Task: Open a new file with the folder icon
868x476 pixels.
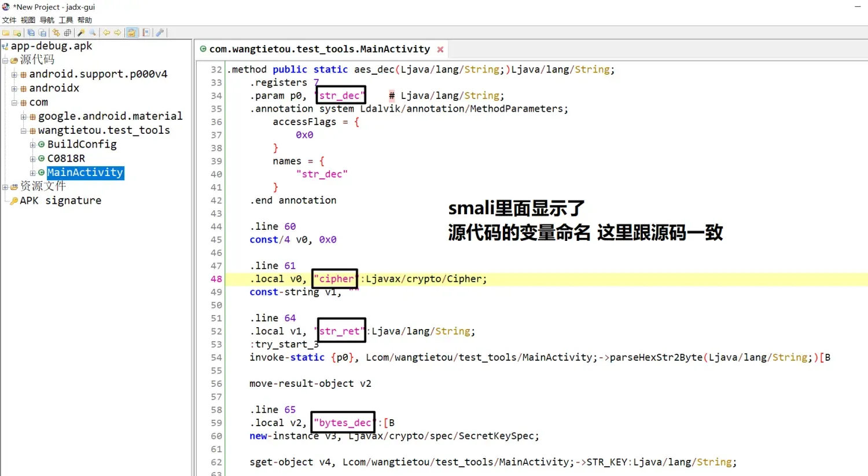Action: pos(5,33)
